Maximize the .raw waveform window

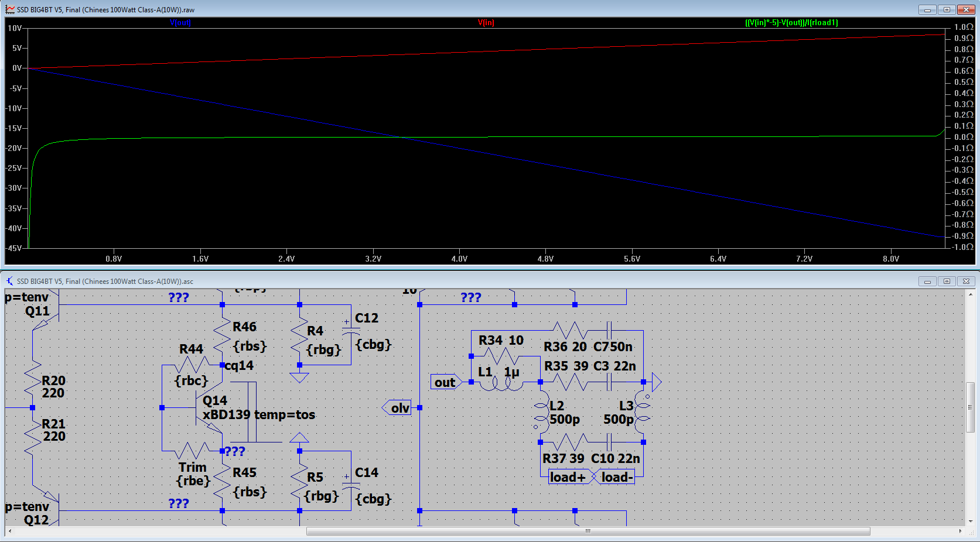click(947, 9)
